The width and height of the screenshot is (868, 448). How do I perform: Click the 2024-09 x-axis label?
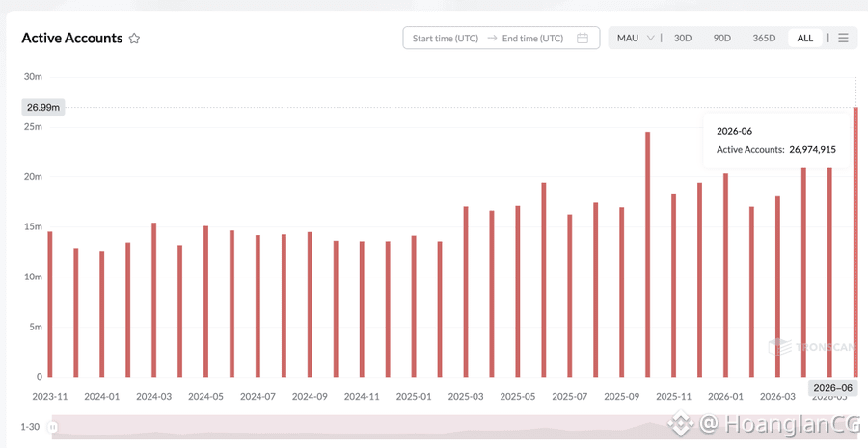click(310, 397)
